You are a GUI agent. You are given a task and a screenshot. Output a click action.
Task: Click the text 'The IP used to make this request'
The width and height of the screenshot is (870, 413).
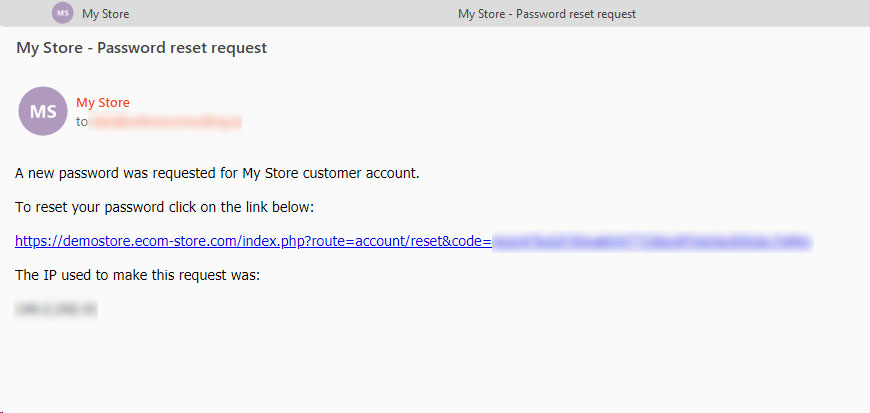click(137, 275)
